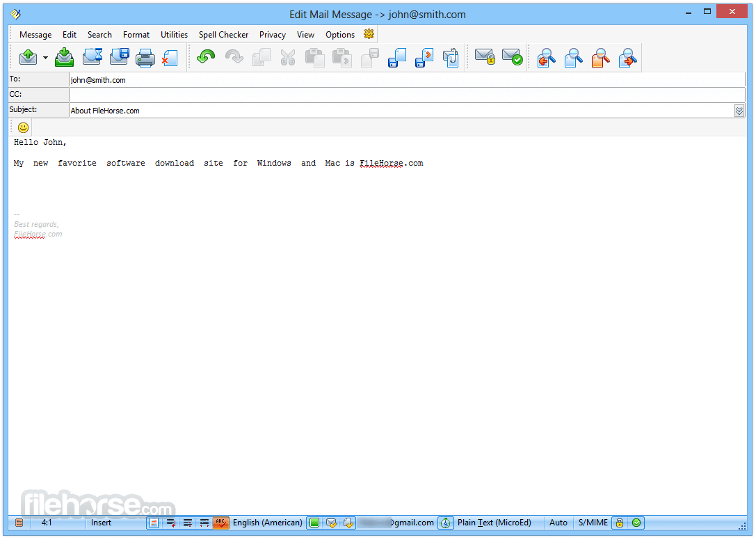This screenshot has height=540, width=756.
Task: Attach a file with the paperclip icon
Action: (x=451, y=58)
